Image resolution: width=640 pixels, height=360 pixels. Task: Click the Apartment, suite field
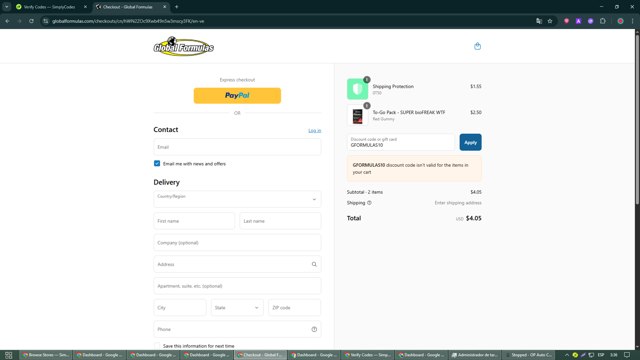click(x=237, y=286)
